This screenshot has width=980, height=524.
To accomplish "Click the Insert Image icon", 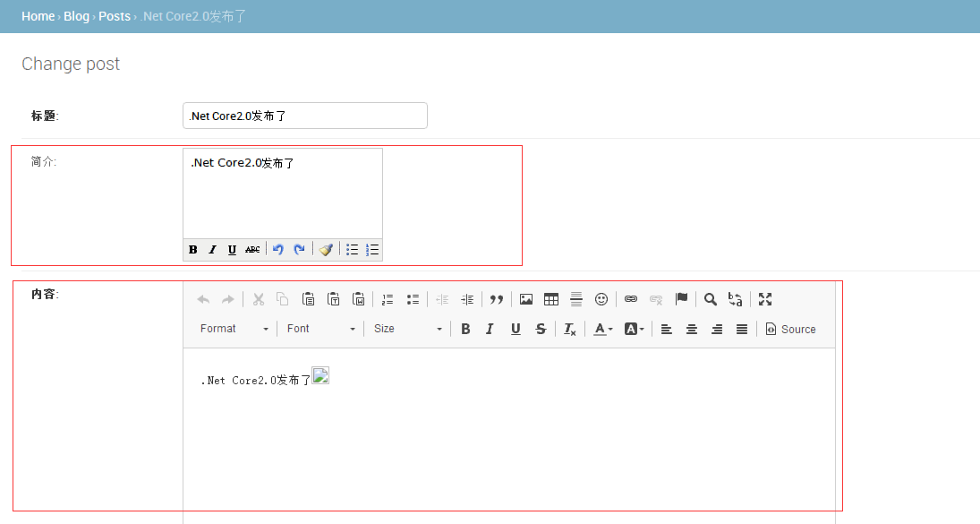I will pyautogui.click(x=526, y=299).
